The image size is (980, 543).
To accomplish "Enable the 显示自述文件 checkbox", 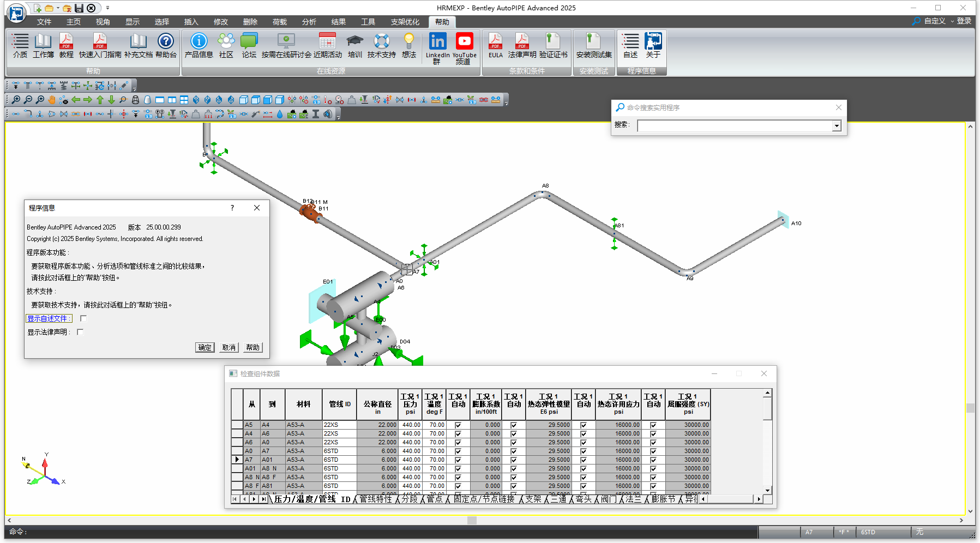I will click(x=83, y=318).
